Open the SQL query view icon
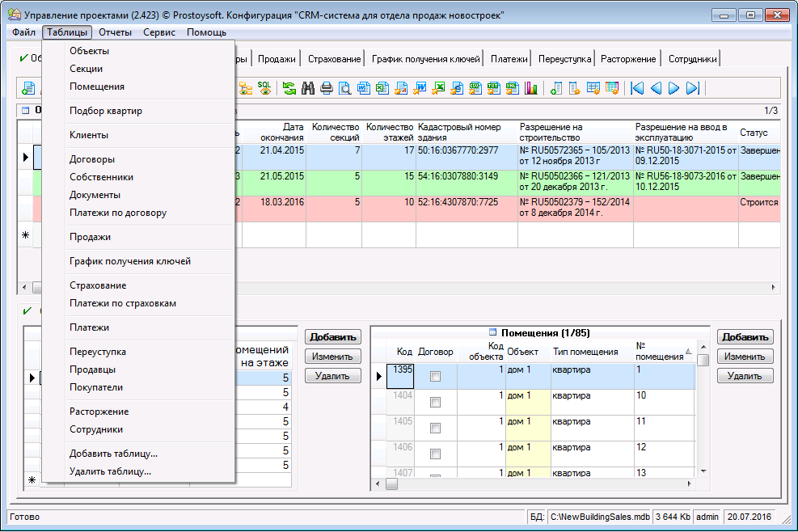This screenshot has height=532, width=798. [264, 88]
